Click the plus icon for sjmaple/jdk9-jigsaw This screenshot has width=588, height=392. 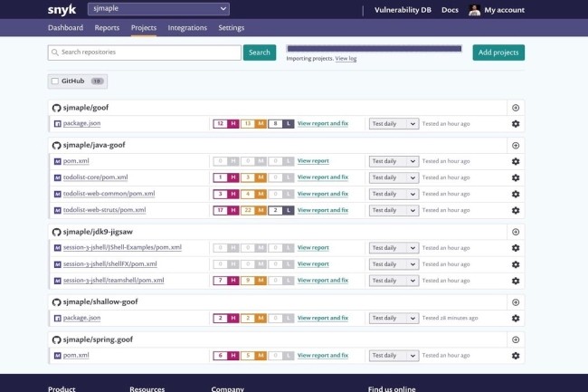tap(516, 232)
